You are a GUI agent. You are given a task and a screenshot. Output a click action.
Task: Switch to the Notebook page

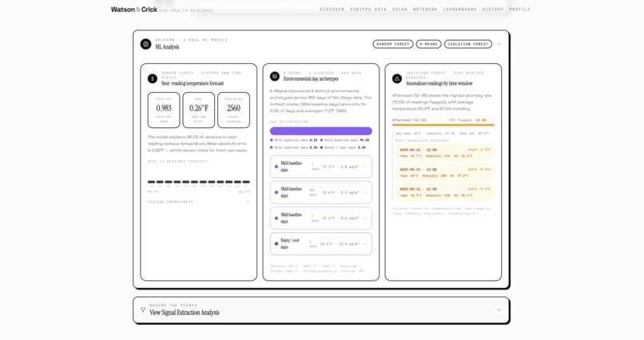[425, 9]
